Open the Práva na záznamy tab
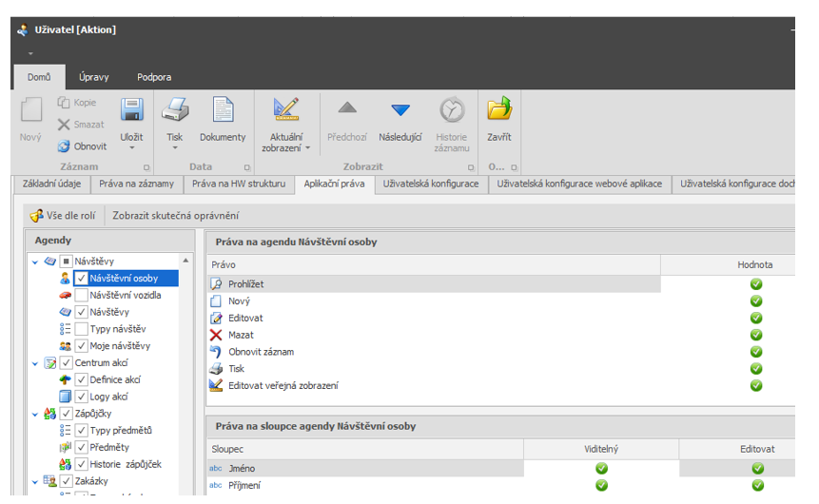The width and height of the screenshot is (819, 504). [136, 184]
